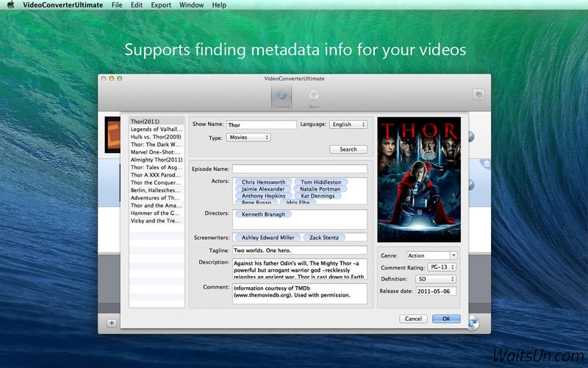
Task: Click the Tagline field
Action: (x=300, y=250)
